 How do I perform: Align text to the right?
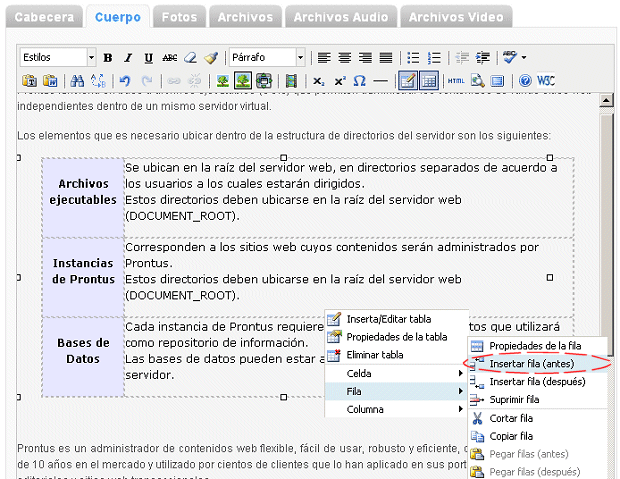(365, 58)
